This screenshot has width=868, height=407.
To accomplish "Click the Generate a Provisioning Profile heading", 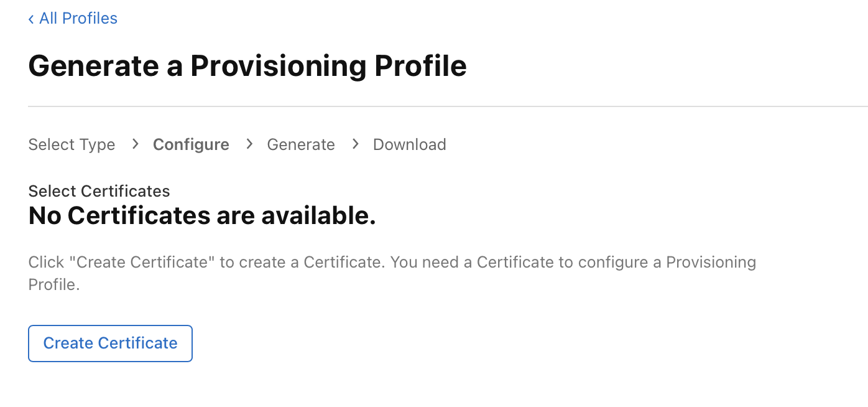I will click(247, 66).
